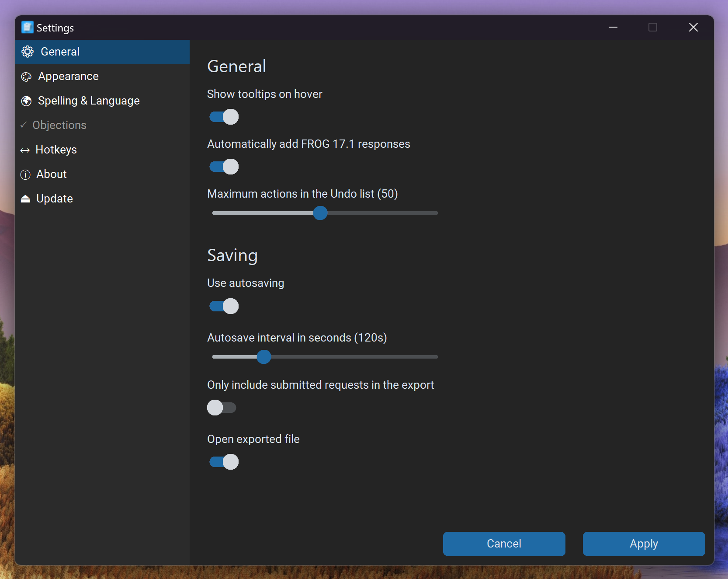Click the Autosave interval slider handle

(x=264, y=357)
